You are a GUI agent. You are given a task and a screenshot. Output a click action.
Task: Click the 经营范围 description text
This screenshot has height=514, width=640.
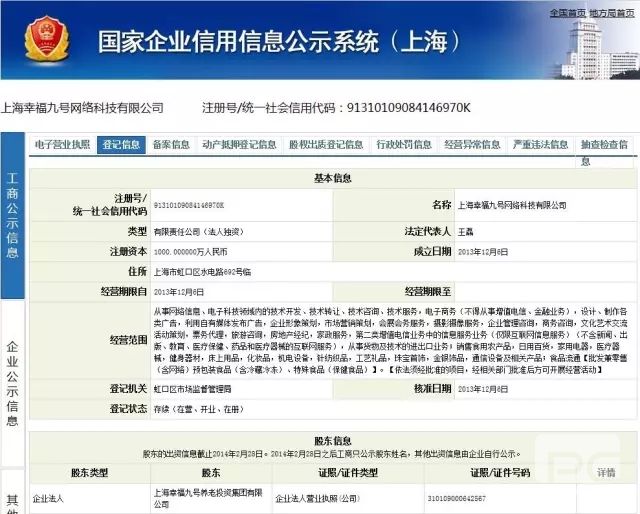tap(390, 340)
